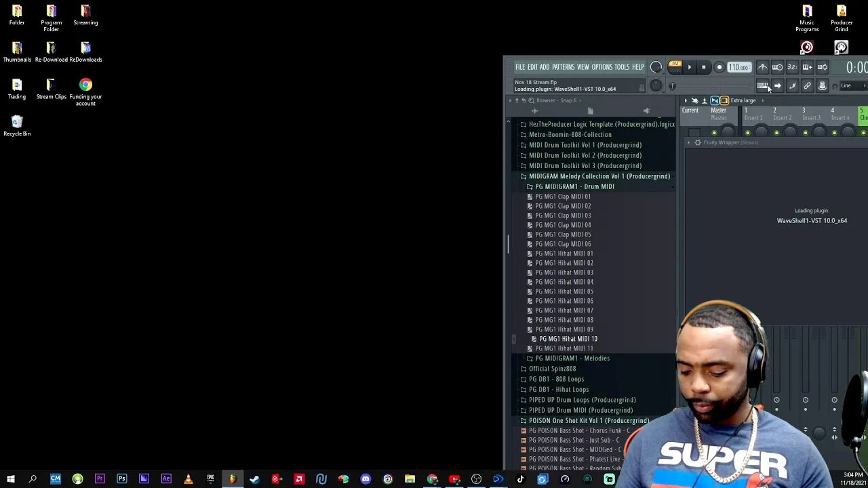Click the Stop button in FL Studio transport

[x=704, y=67]
